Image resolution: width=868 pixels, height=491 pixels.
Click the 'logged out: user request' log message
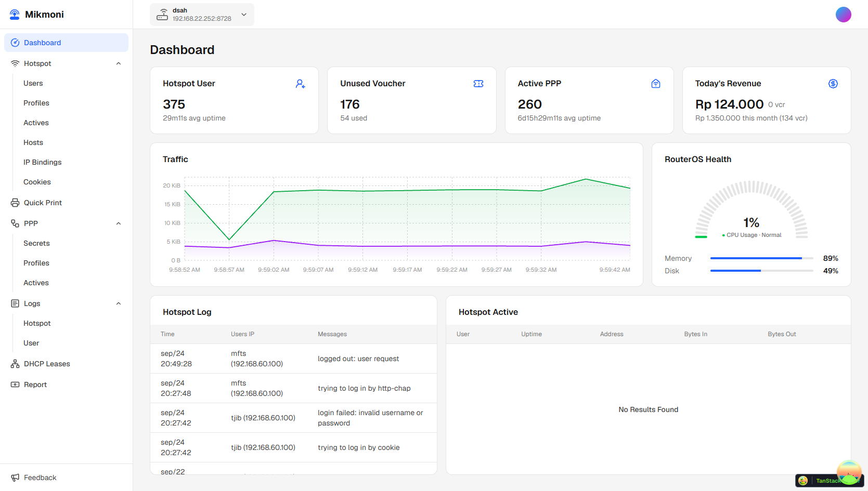(x=358, y=359)
